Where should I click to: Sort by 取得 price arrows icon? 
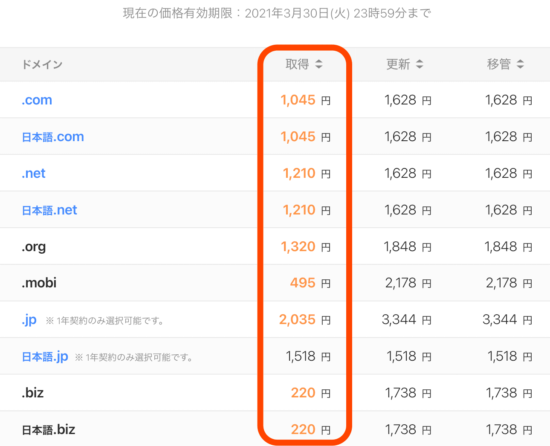318,64
